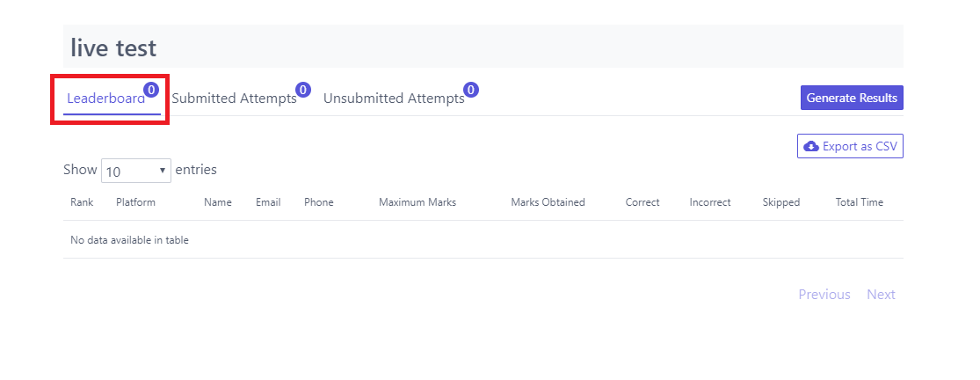
Task: Select the Unsubmitted Attempts tab
Action: [393, 99]
